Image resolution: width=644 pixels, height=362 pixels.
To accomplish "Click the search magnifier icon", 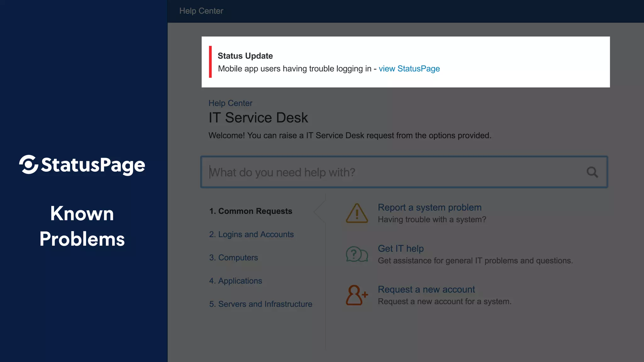I will [592, 172].
